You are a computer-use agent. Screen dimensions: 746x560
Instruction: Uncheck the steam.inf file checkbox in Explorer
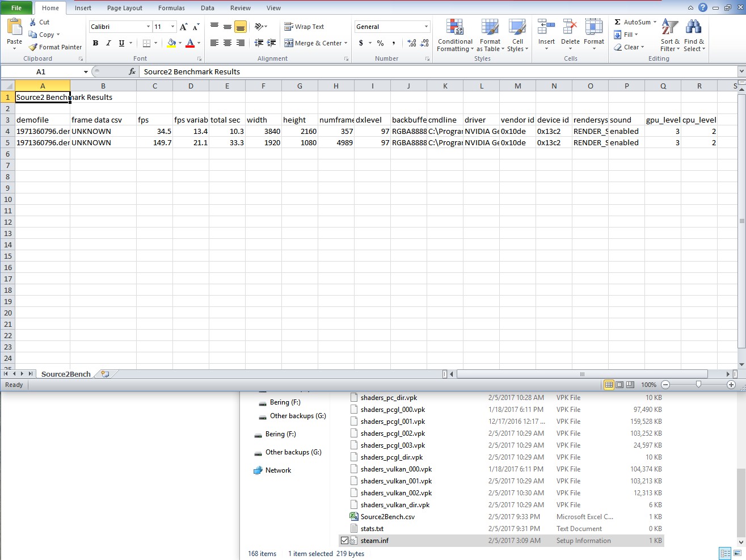[x=344, y=541]
